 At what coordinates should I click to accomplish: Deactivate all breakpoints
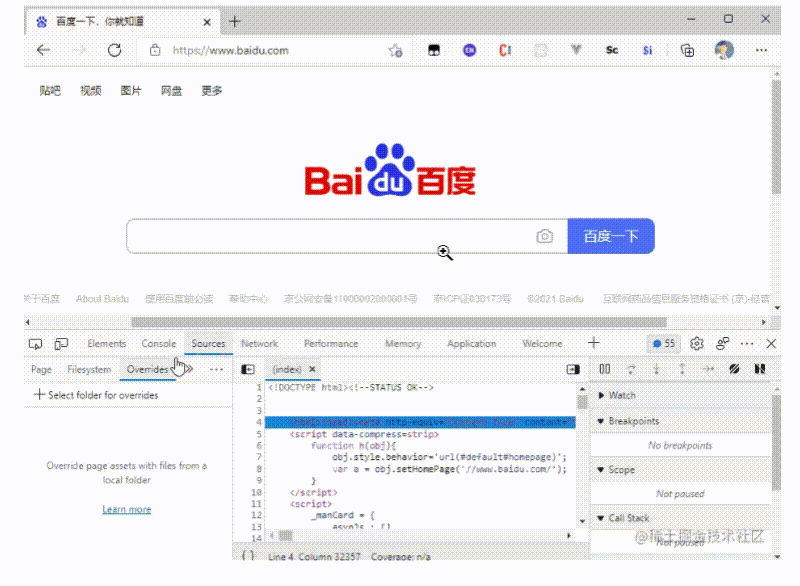[x=734, y=369]
